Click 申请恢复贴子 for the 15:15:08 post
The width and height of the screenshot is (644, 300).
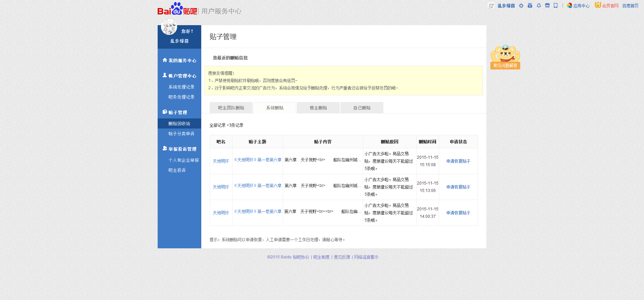coord(458,161)
